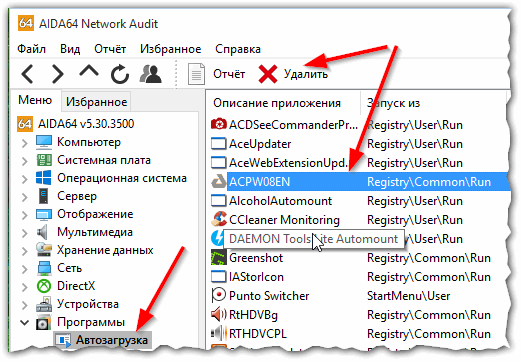Collapse the Программы tree node
The image size is (522, 362).
coord(24,323)
